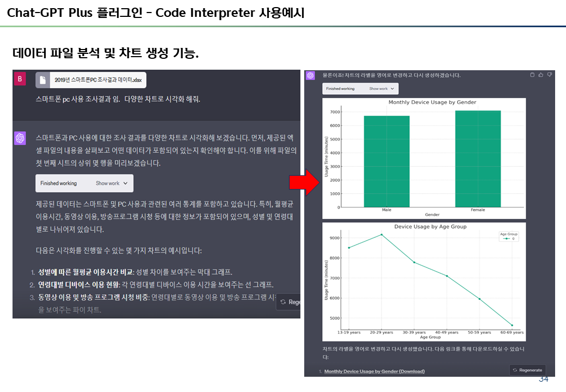
Task: Click the Age Group x-axis title
Action: (430, 337)
